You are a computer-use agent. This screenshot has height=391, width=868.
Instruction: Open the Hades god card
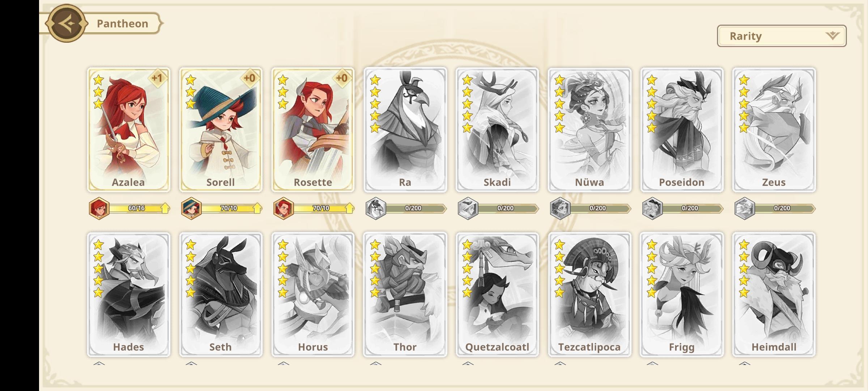128,294
